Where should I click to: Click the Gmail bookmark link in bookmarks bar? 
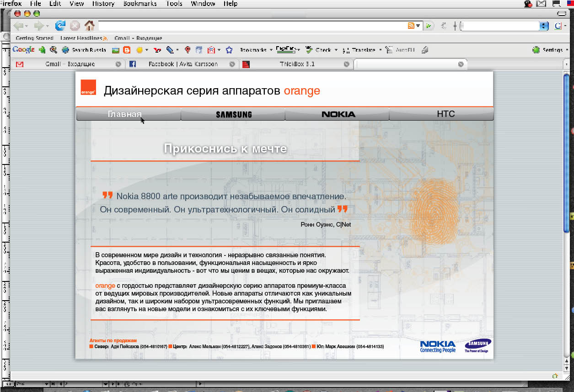pos(138,38)
